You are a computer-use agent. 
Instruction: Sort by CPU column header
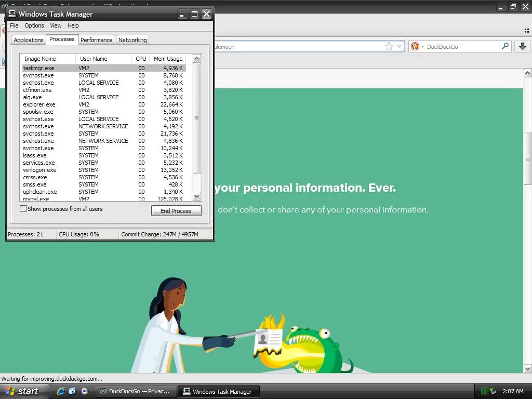[x=140, y=59]
